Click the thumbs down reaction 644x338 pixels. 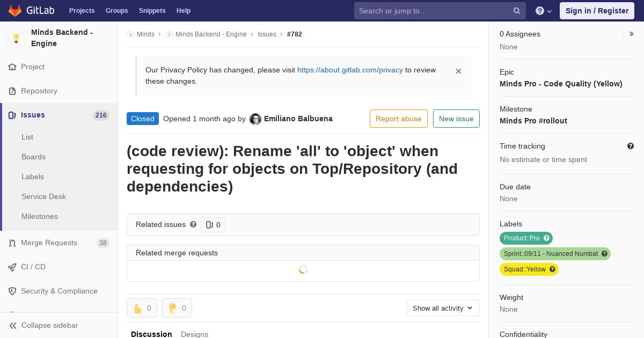tap(177, 308)
